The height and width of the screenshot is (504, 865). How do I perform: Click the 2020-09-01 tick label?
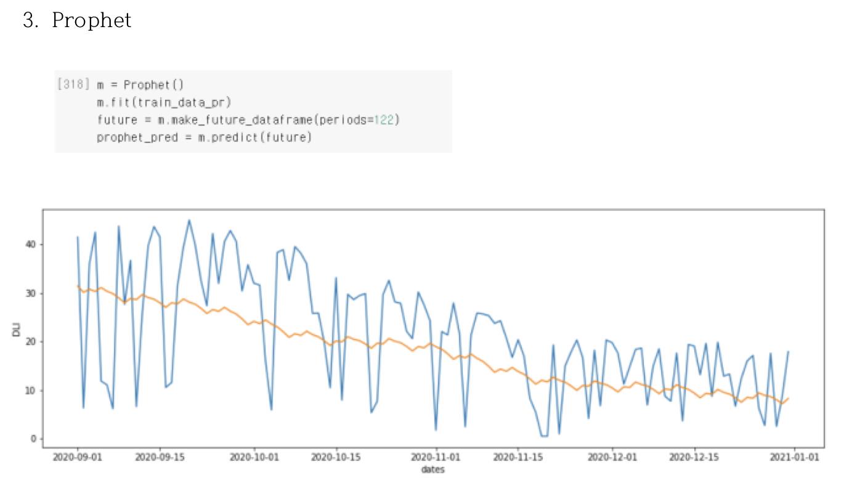pyautogui.click(x=78, y=456)
